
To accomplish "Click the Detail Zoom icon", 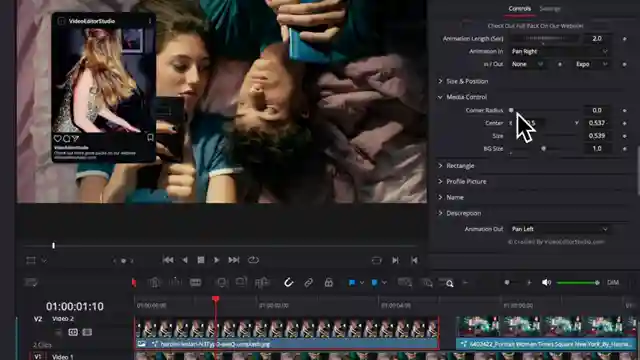I will pos(427,282).
